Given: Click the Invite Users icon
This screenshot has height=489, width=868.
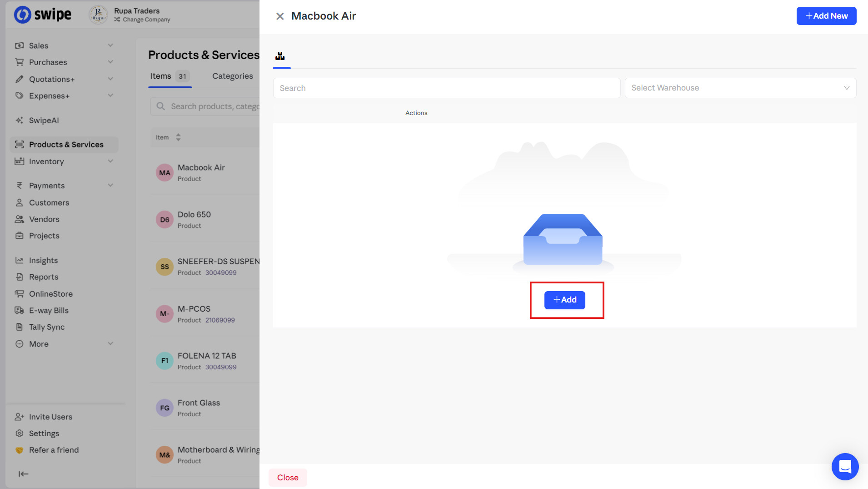Looking at the screenshot, I should 19,417.
